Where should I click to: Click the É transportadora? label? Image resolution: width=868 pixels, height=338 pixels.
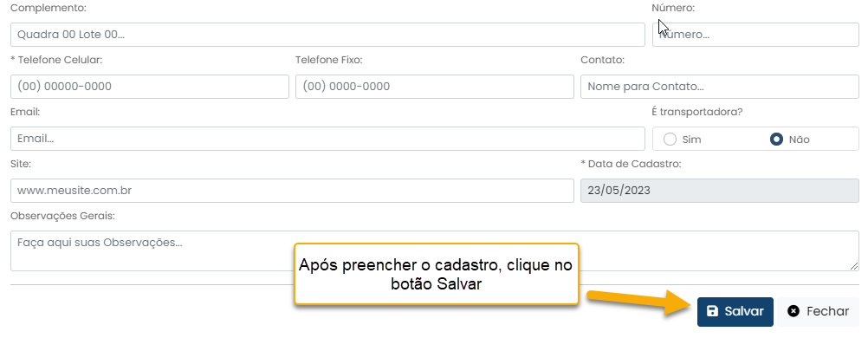pyautogui.click(x=697, y=112)
